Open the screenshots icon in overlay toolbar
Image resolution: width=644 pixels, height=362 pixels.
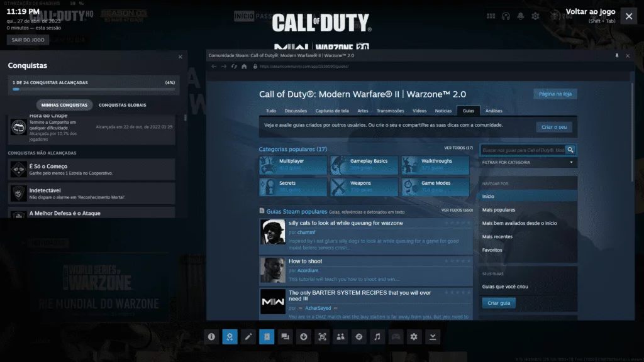tap(322, 337)
